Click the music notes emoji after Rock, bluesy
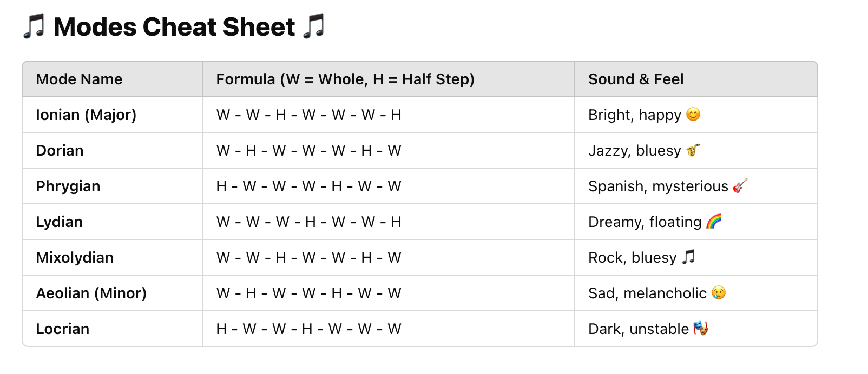868x374 pixels. [688, 257]
